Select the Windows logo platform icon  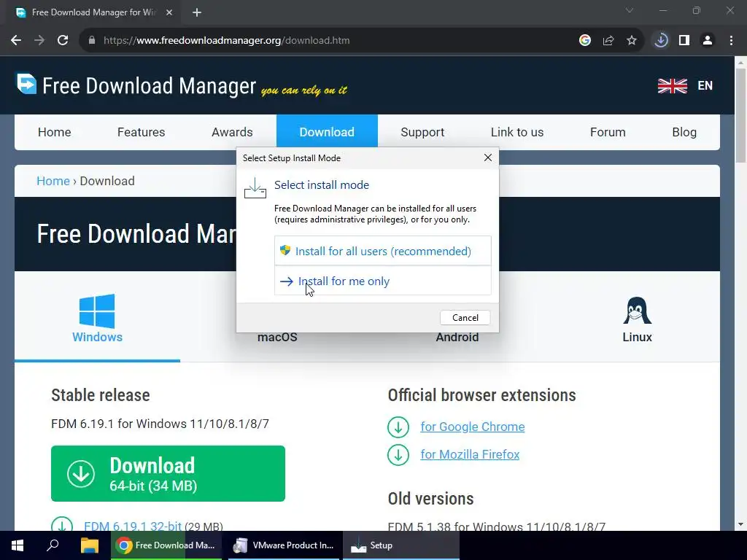point(97,311)
